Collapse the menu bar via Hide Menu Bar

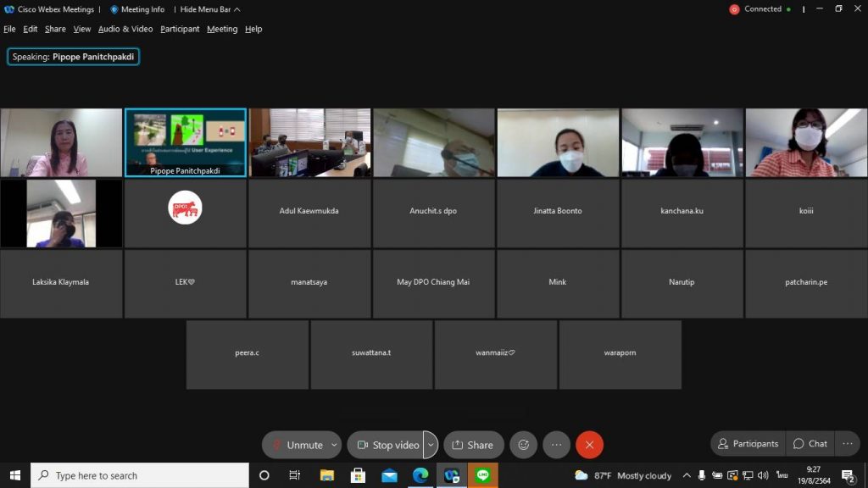click(210, 9)
